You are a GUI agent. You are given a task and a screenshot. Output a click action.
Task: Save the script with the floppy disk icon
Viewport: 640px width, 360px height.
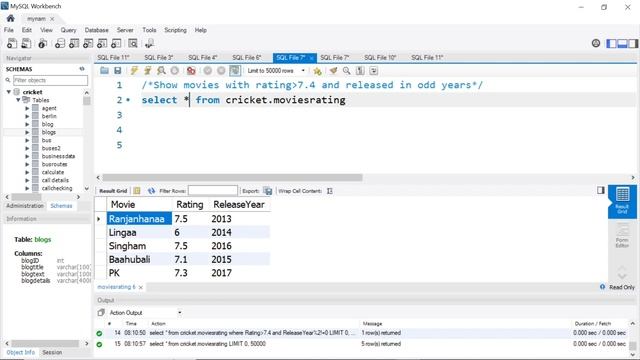(118, 71)
